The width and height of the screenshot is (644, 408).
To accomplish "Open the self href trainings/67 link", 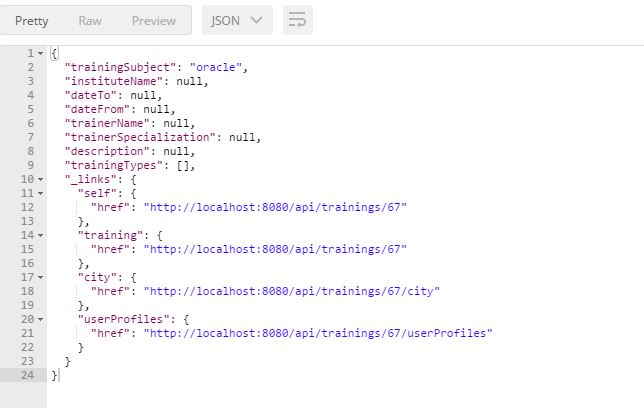I will point(275,207).
